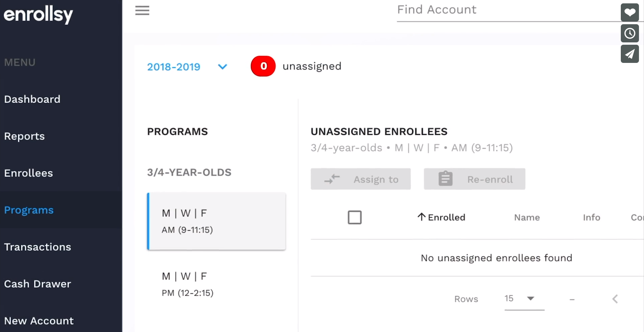
Task: Click the Assign to button
Action: click(x=360, y=179)
